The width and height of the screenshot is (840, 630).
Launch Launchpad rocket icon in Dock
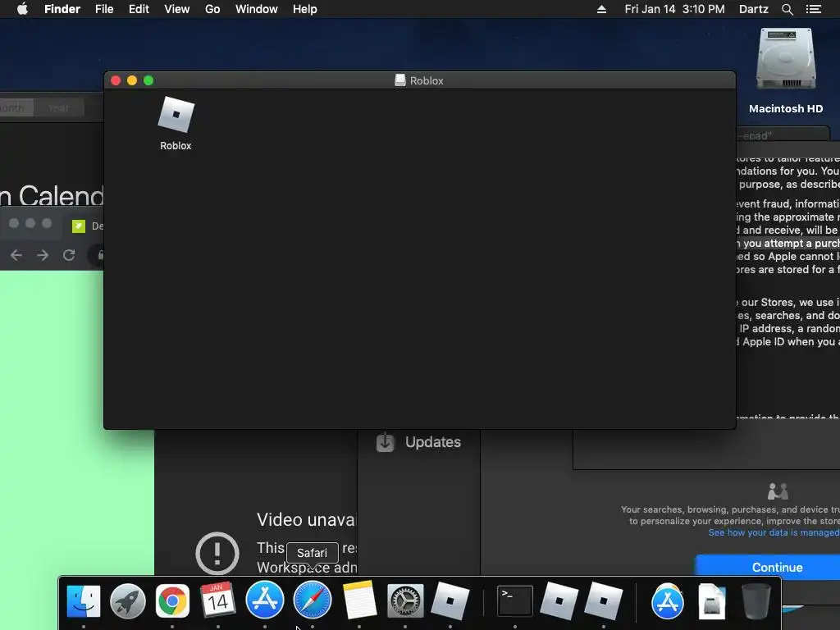tap(127, 600)
